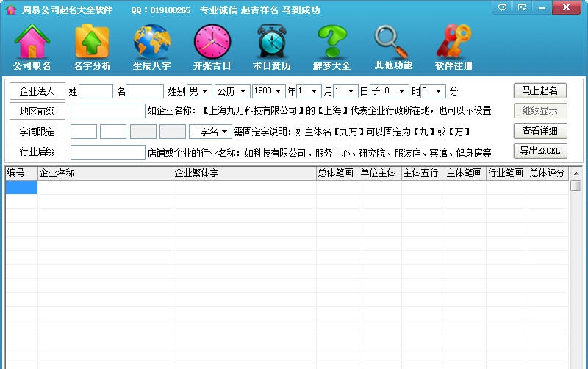Focus the first 字词限定 character box
This screenshot has width=588, height=369.
click(84, 132)
